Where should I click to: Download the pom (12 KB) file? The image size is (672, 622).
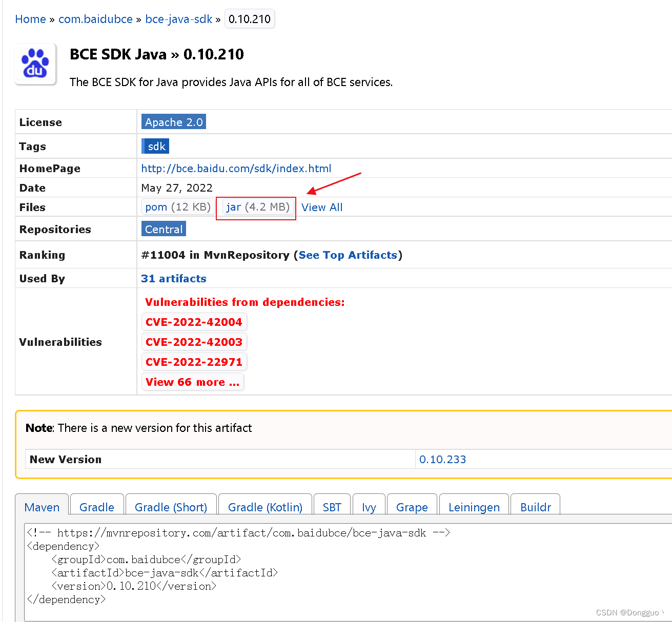tap(178, 207)
